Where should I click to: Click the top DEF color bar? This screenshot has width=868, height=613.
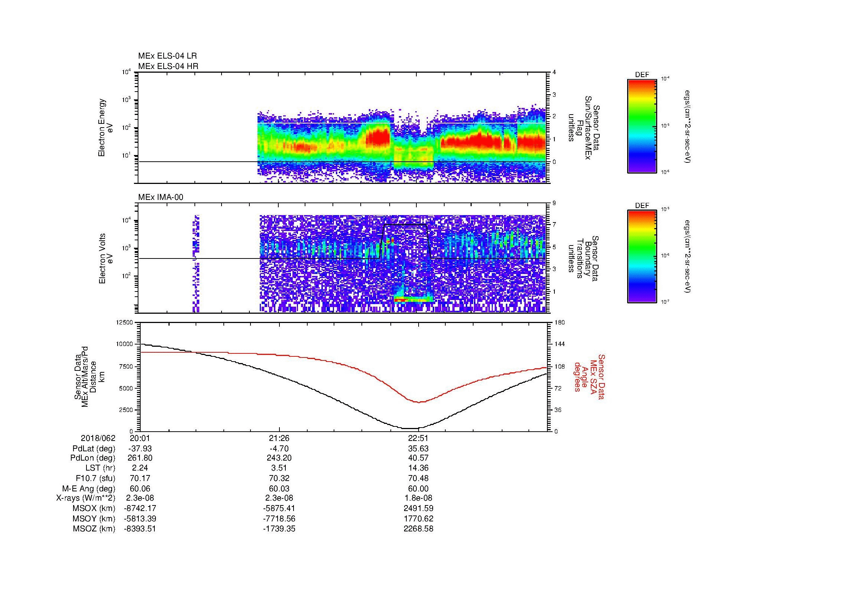pos(642,126)
